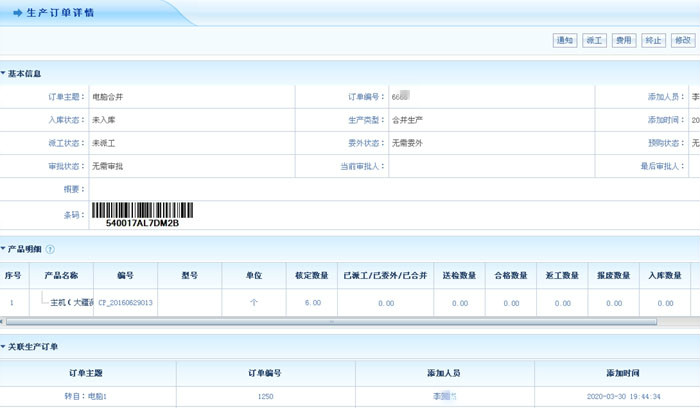Click the 通知 button
Screen dimensions: 700x408
coord(564,40)
